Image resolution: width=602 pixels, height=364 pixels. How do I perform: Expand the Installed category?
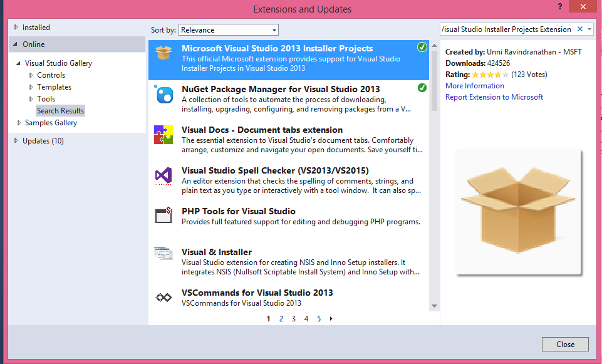[16, 28]
